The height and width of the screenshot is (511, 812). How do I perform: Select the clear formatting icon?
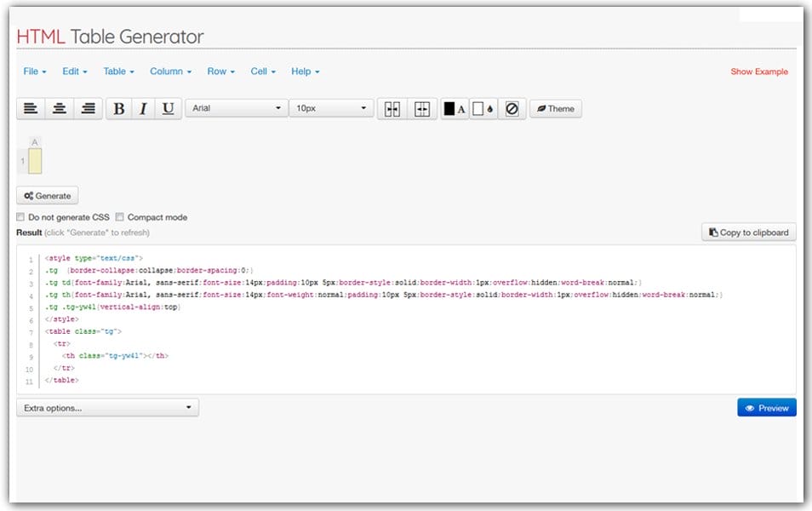coord(512,108)
